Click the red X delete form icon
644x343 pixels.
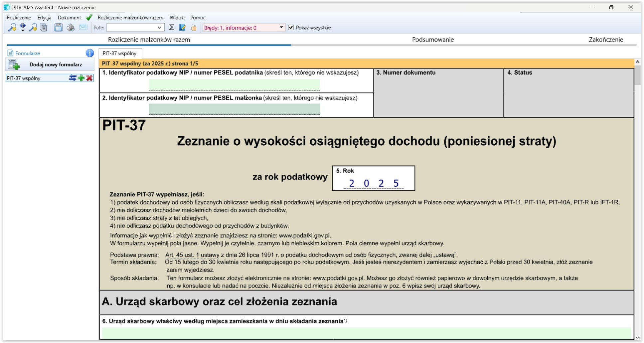coord(89,78)
